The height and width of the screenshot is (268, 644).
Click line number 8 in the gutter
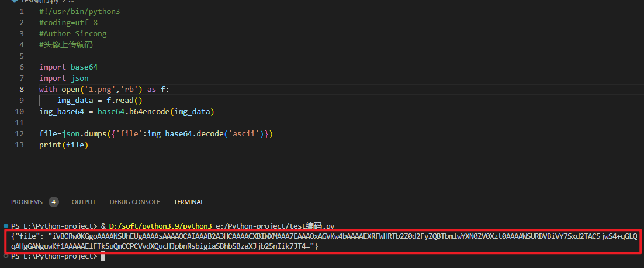(x=22, y=89)
